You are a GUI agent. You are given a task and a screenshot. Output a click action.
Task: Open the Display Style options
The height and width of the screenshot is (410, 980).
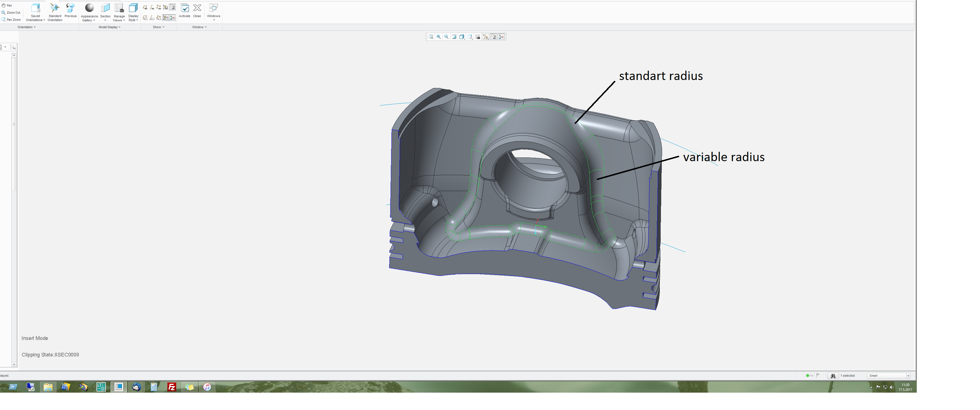133,12
